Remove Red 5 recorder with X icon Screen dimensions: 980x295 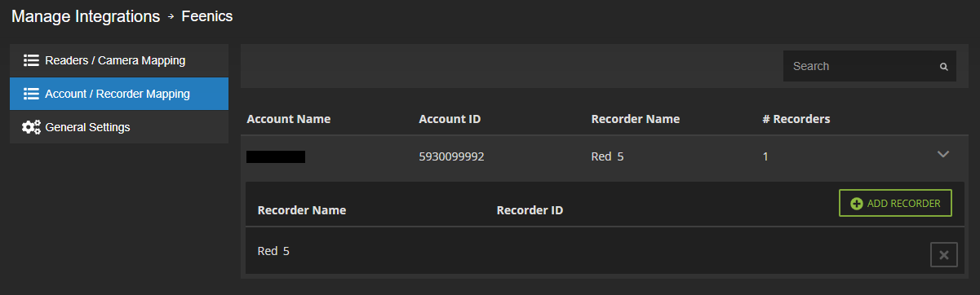pyautogui.click(x=943, y=255)
